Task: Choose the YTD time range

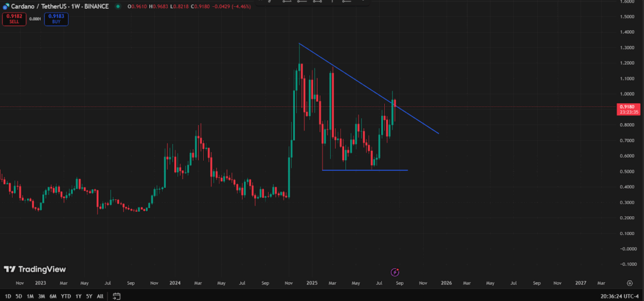Action: 65,296
